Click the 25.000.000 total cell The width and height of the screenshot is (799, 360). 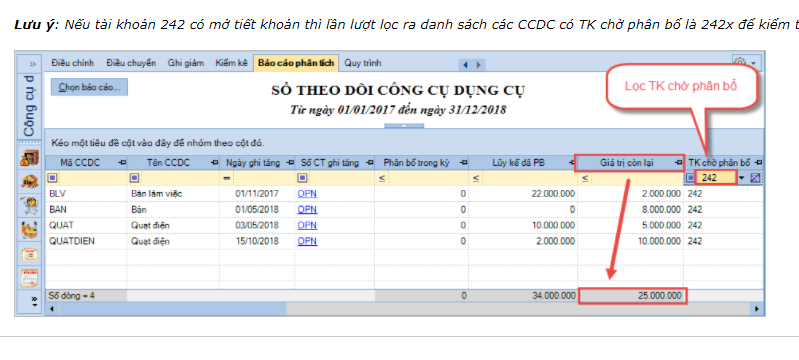pyautogui.click(x=633, y=296)
